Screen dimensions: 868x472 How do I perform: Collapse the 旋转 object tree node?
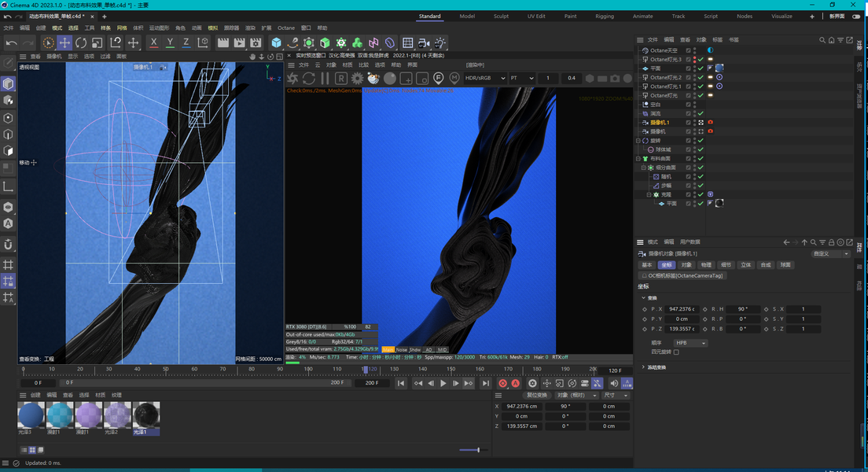(x=638, y=141)
